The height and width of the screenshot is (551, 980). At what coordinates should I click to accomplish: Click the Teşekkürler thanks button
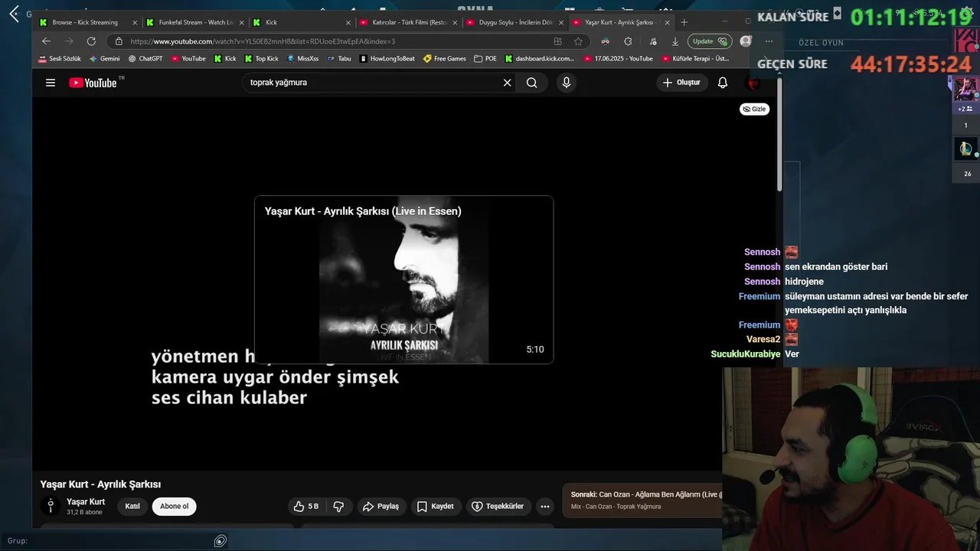[x=498, y=507]
